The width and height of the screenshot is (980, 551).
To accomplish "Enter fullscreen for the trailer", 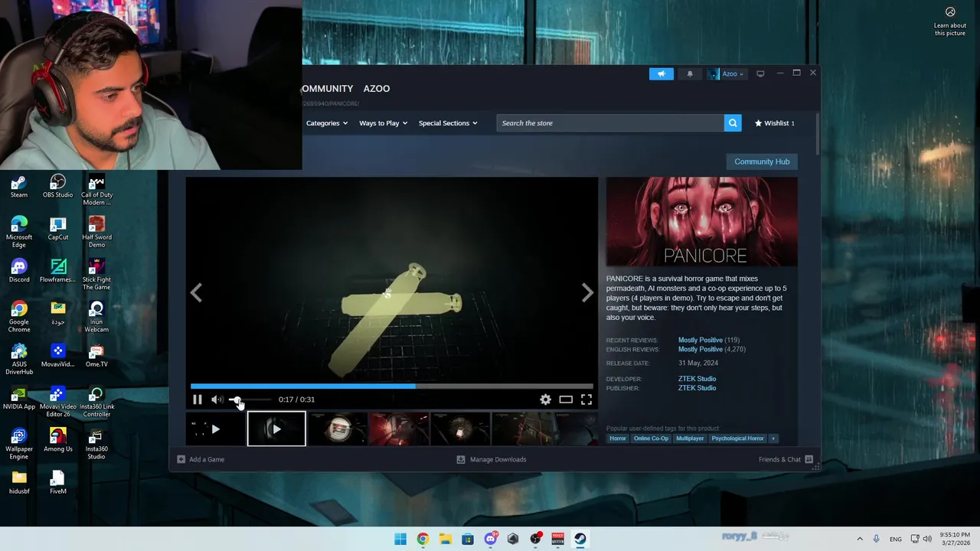I will [586, 399].
